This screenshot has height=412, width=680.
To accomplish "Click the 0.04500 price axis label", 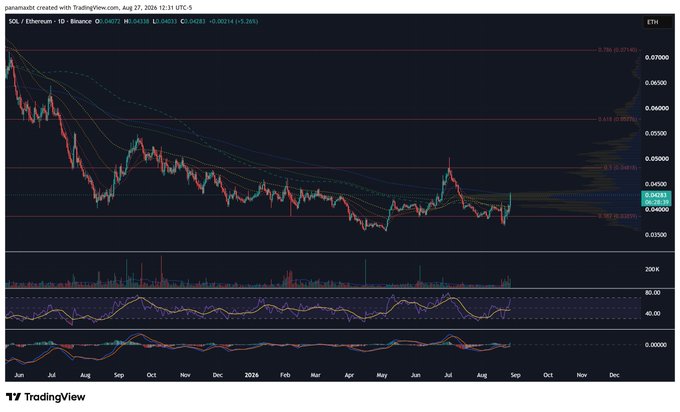I will (x=656, y=184).
